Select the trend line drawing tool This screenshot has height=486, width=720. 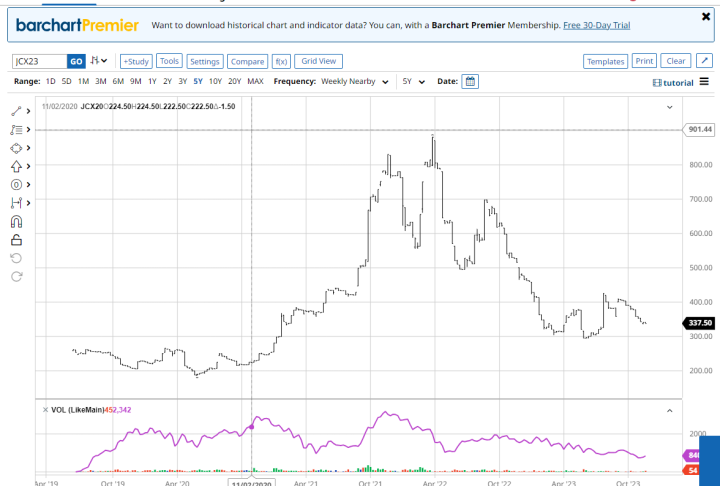click(16, 111)
